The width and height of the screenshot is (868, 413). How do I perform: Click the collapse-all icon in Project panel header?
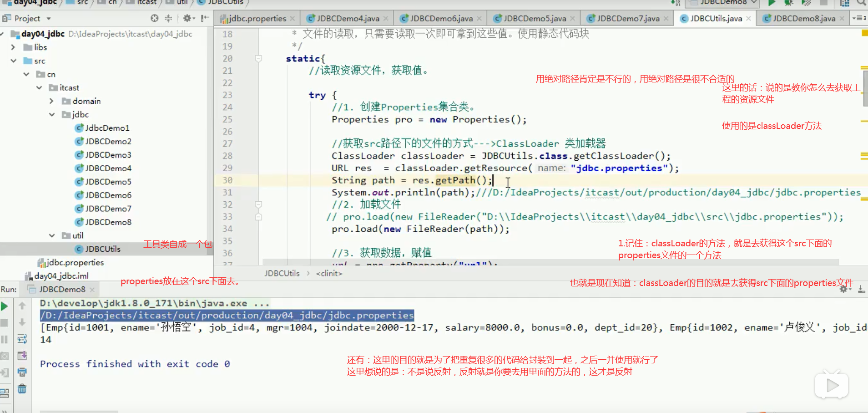click(x=168, y=18)
